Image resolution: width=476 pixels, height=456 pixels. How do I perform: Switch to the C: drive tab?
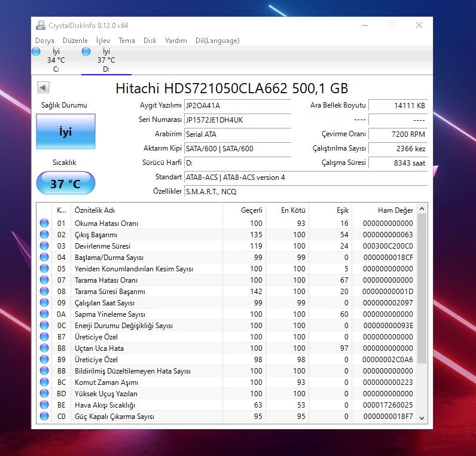coord(56,60)
